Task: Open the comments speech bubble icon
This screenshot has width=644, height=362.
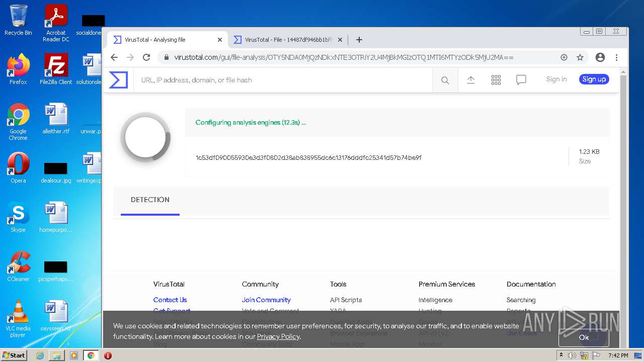Action: pos(521,80)
